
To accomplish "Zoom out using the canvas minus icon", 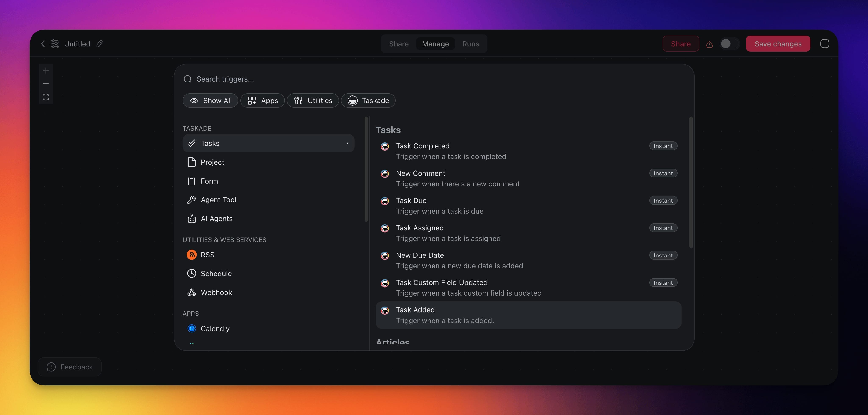I will click(x=46, y=84).
